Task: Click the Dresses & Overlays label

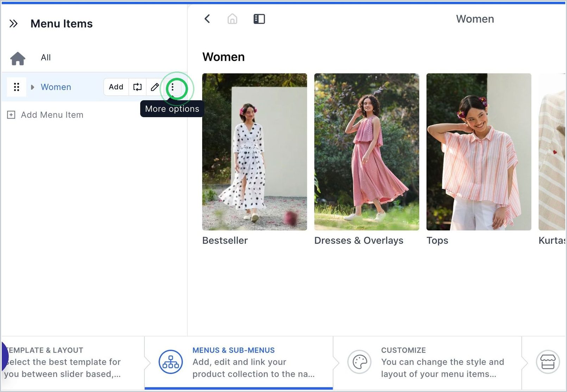Action: [359, 240]
